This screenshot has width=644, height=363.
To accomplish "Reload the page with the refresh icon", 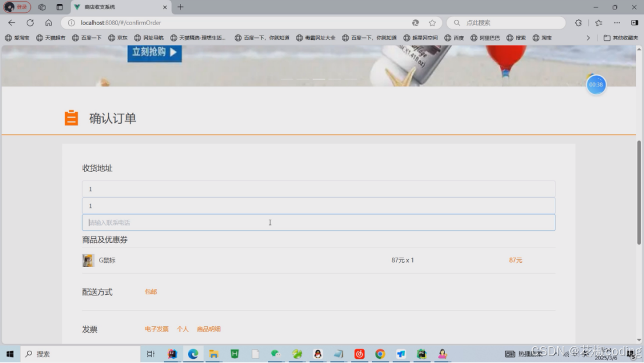I will click(30, 23).
